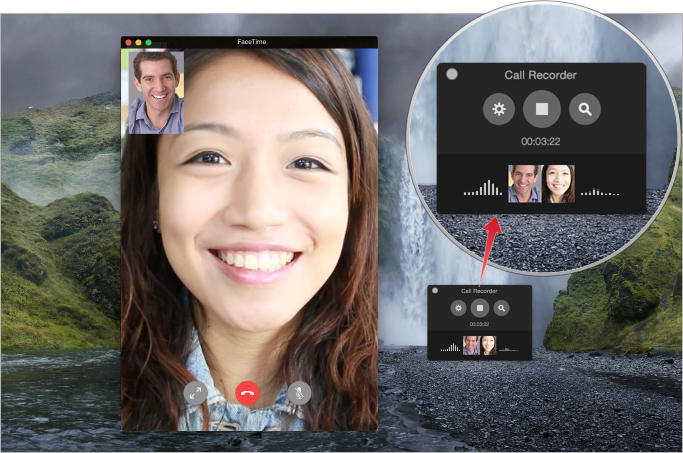This screenshot has width=683, height=453.
Task: End the FaceTime call with the red hang-up button
Action: 247,393
